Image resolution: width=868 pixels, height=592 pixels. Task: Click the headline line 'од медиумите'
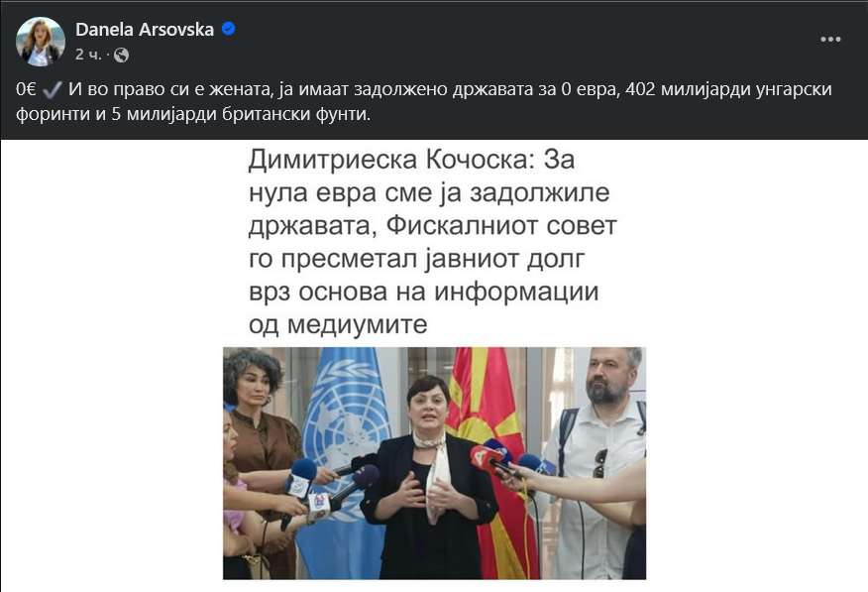pos(338,324)
